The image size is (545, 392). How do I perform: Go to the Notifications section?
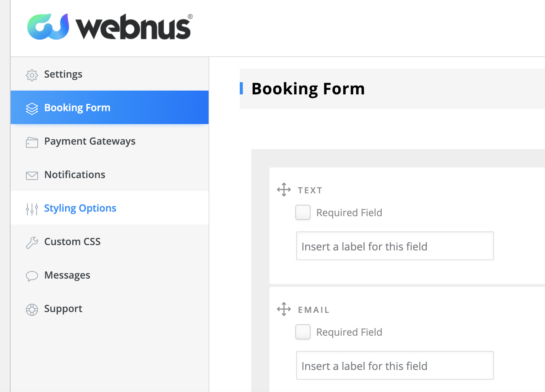pos(75,175)
